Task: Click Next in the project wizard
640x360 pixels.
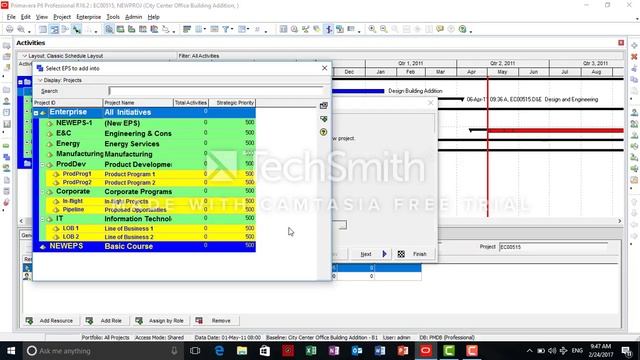Action: [372, 254]
